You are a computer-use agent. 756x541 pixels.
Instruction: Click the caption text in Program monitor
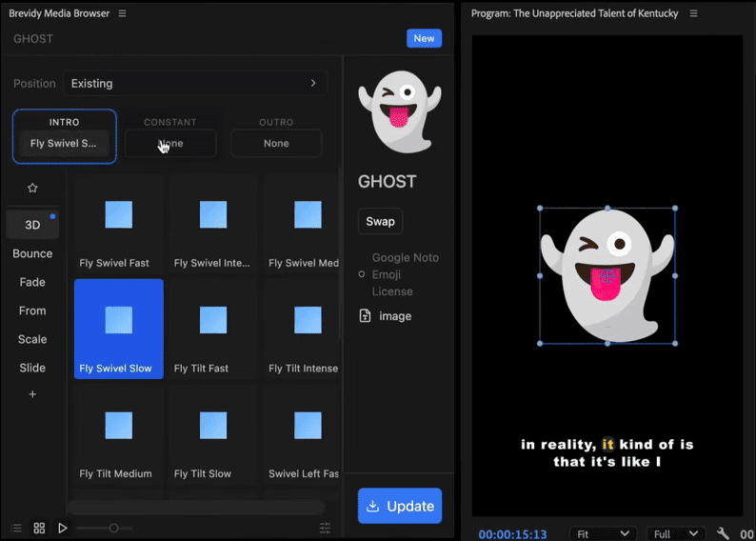pyautogui.click(x=607, y=452)
